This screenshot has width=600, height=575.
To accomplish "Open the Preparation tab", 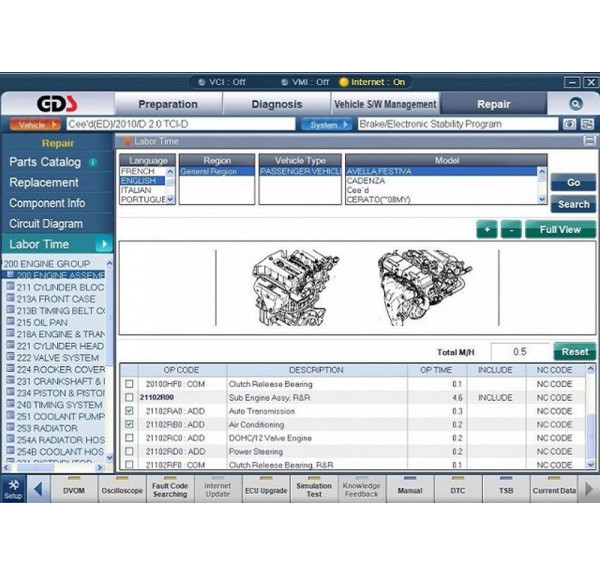I will (168, 104).
